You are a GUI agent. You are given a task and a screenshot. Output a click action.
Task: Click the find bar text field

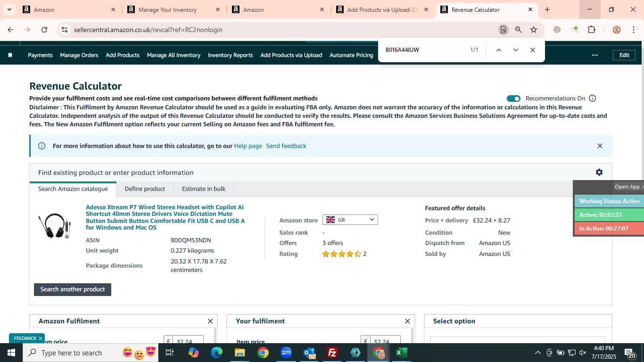(424, 50)
